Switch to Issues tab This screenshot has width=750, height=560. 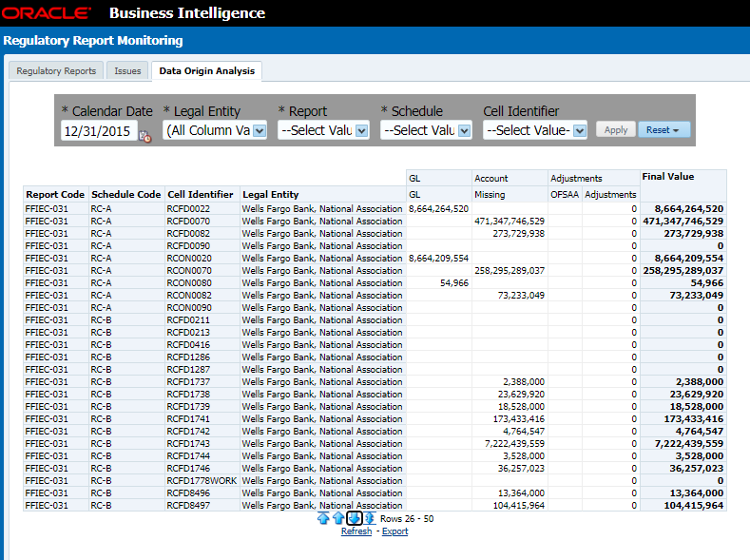(x=127, y=70)
